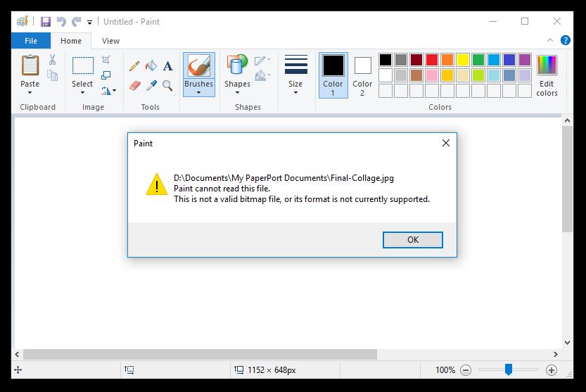
Task: Click the vertical scrollbar down arrow
Action: tap(567, 343)
